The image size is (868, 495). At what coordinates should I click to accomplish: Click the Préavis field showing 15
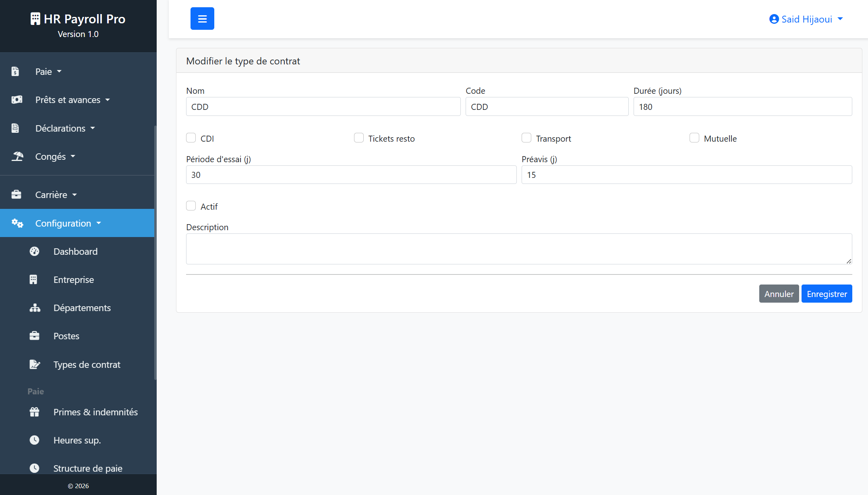click(x=687, y=175)
